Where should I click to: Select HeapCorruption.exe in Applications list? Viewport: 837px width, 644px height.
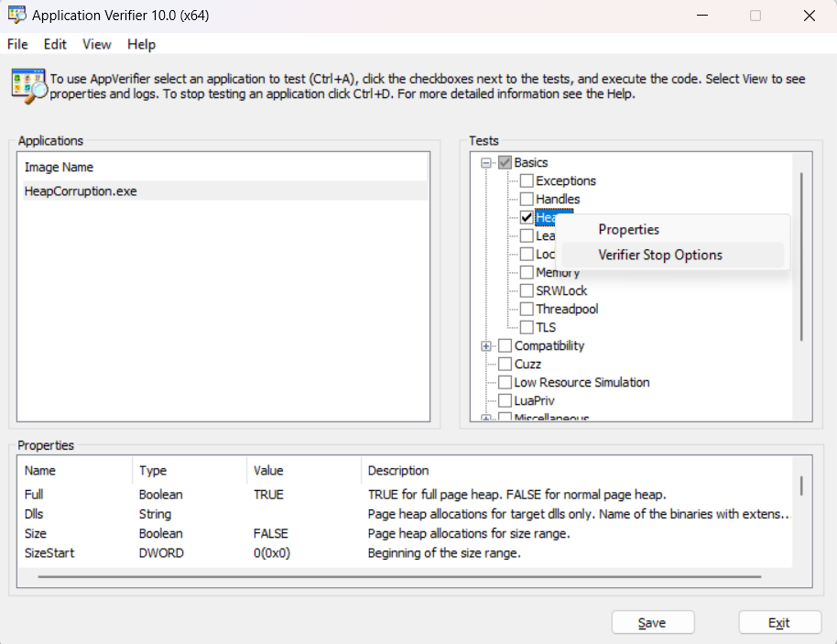(223, 191)
